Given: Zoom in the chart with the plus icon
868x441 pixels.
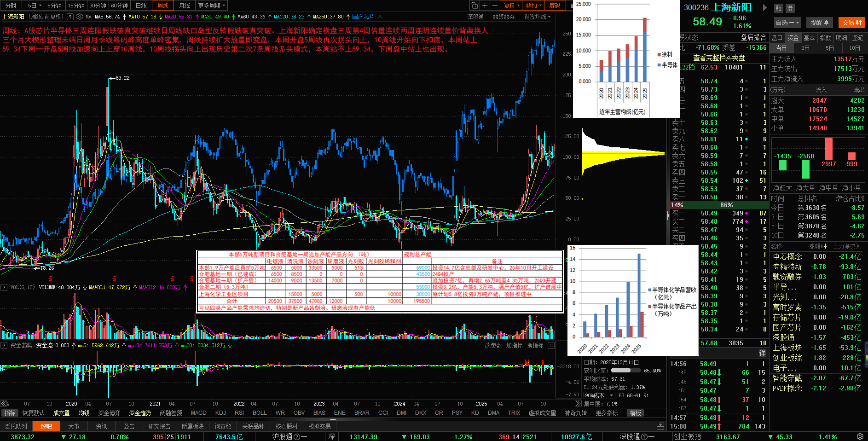Looking at the screenshot, I should click(485, 6).
